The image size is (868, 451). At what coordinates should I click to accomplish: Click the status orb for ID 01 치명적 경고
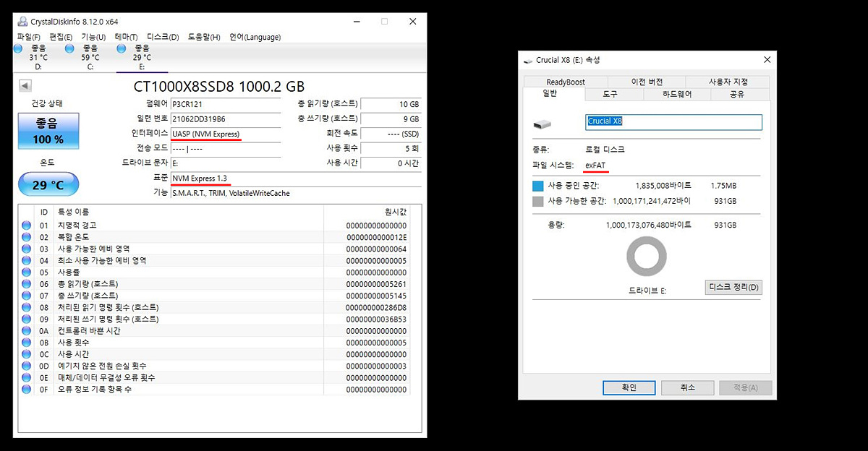pos(26,225)
